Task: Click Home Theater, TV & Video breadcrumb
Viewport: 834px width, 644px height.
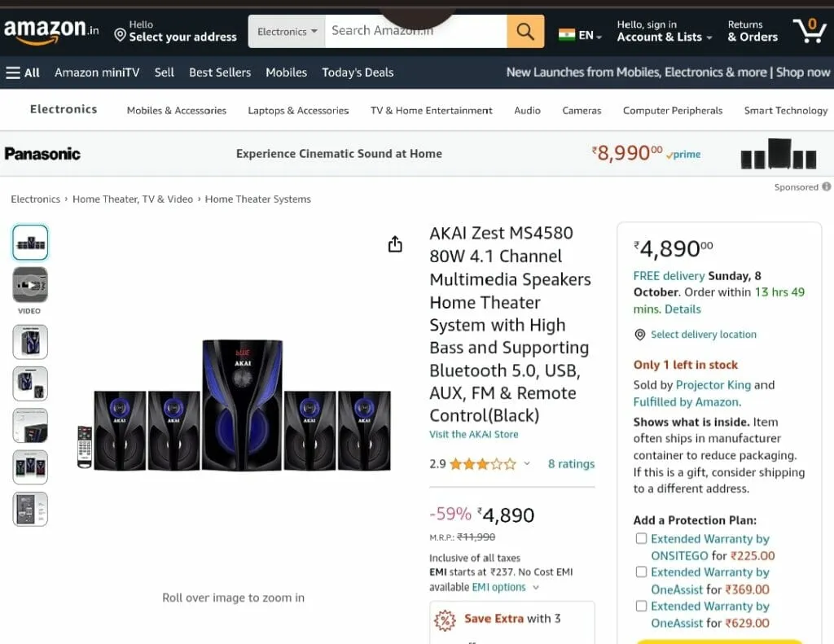Action: pyautogui.click(x=133, y=199)
